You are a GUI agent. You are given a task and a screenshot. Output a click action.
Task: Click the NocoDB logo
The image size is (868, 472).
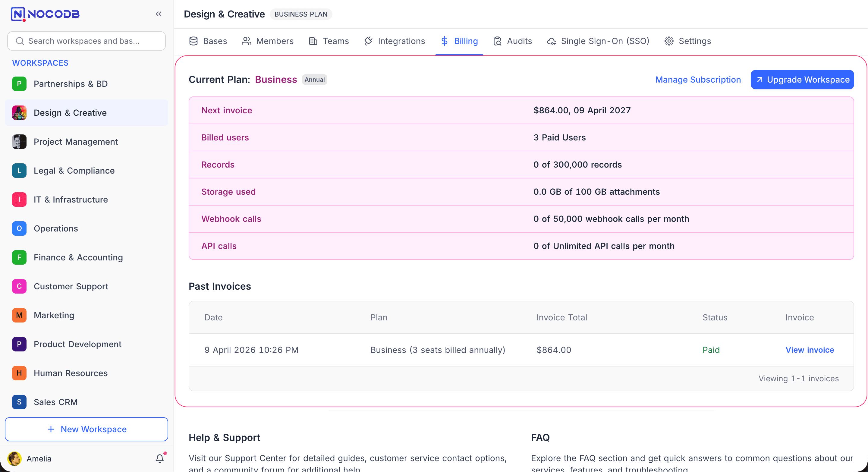[45, 14]
